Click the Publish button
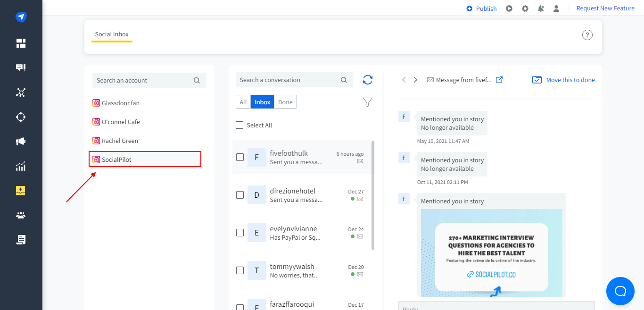 [x=481, y=8]
